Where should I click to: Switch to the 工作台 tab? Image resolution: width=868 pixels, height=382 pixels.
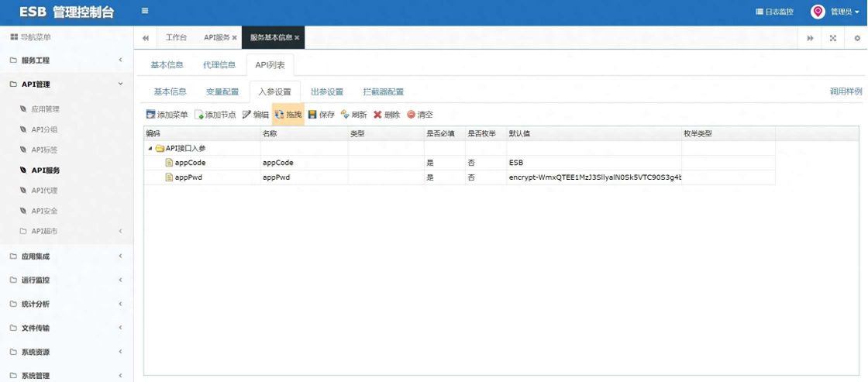tap(176, 38)
